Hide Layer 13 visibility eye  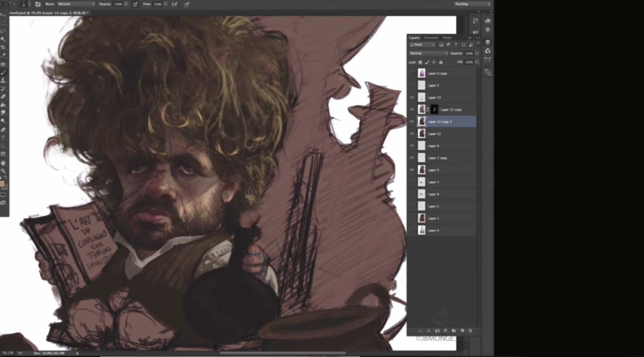412,97
